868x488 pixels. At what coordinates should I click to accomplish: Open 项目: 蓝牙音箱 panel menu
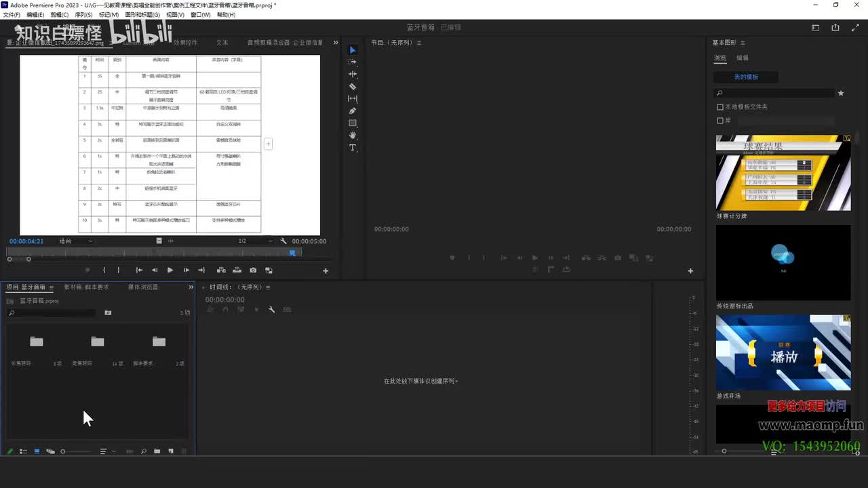[x=52, y=287]
